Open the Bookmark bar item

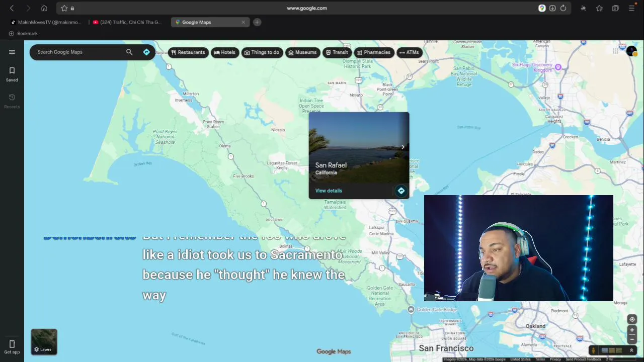tap(23, 33)
